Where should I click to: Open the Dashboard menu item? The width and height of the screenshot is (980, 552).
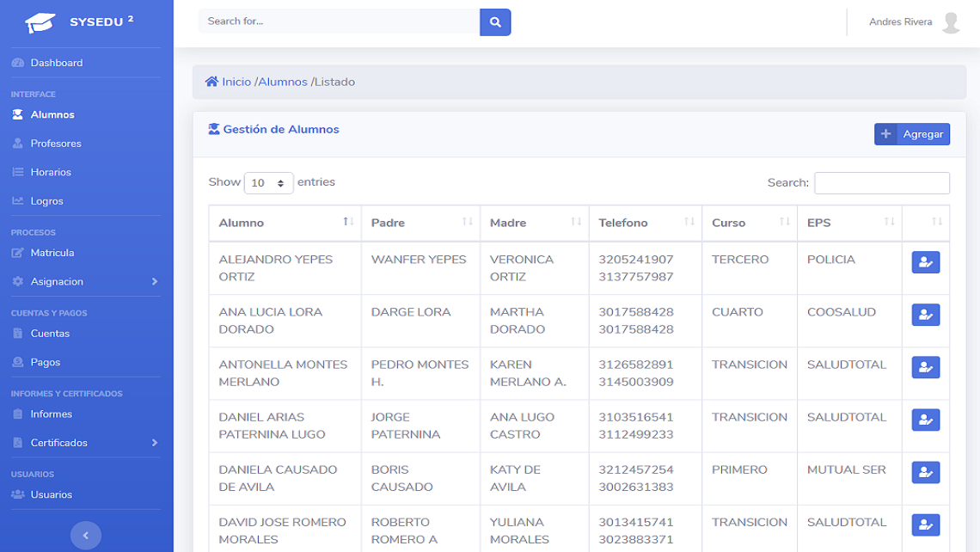coord(56,63)
